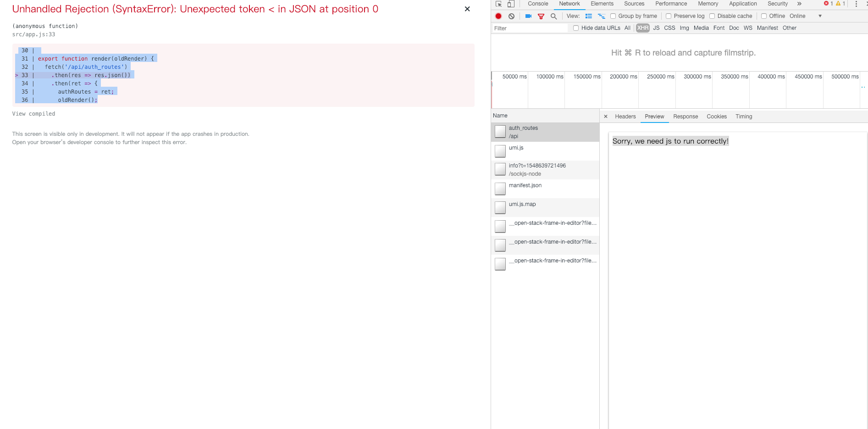This screenshot has height=429, width=868.
Task: Filter requests by CSS type
Action: pyautogui.click(x=669, y=28)
